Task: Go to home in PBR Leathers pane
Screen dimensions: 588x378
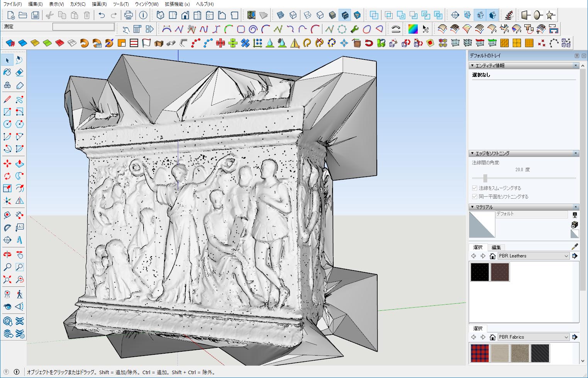Action: click(x=492, y=256)
